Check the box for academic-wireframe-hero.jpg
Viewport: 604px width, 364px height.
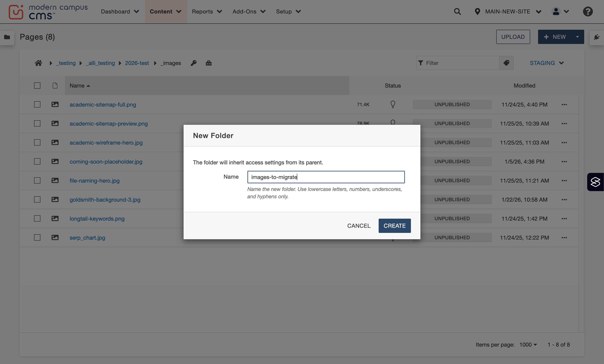tap(37, 142)
